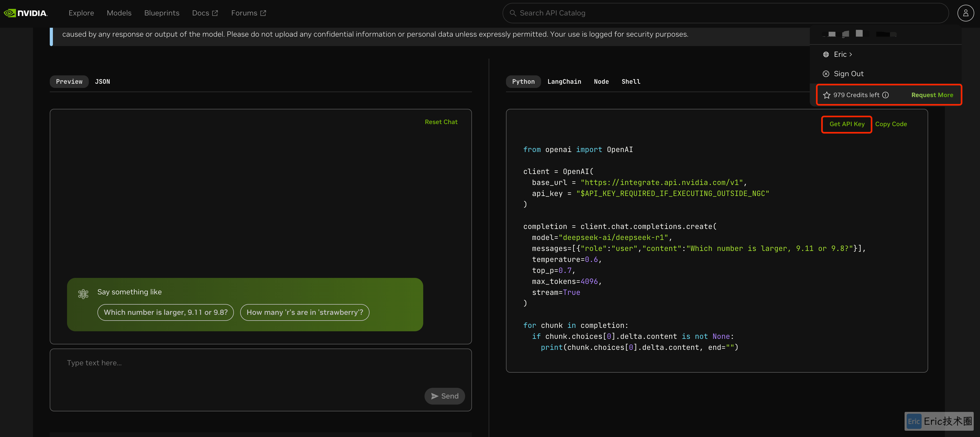Switch to the Preview tab
This screenshot has width=980, height=437.
click(69, 82)
